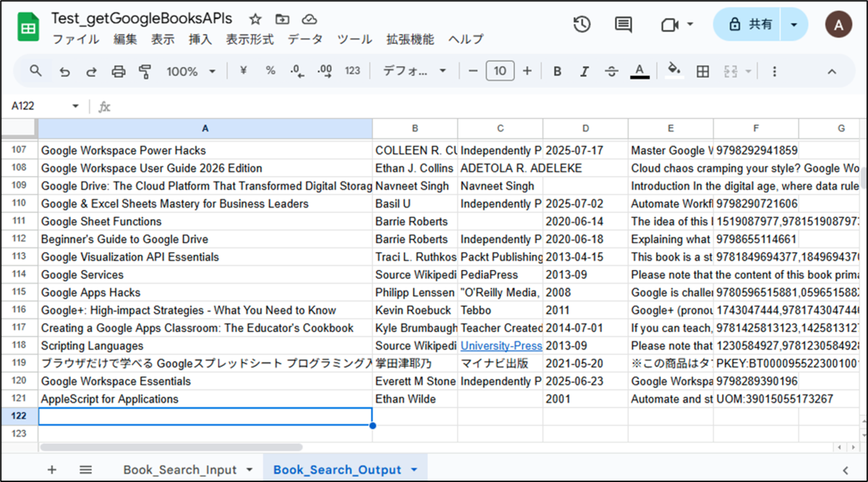Screen dimensions: 868x482
Task: Click the font size field showing 10
Action: 500,71
